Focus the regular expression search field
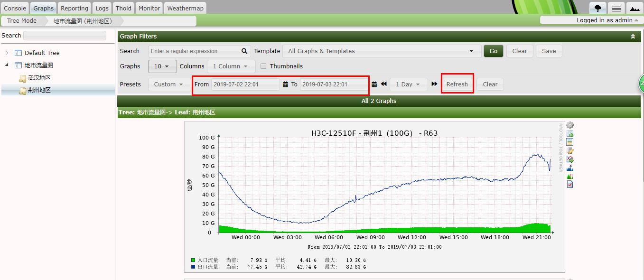 click(x=199, y=51)
